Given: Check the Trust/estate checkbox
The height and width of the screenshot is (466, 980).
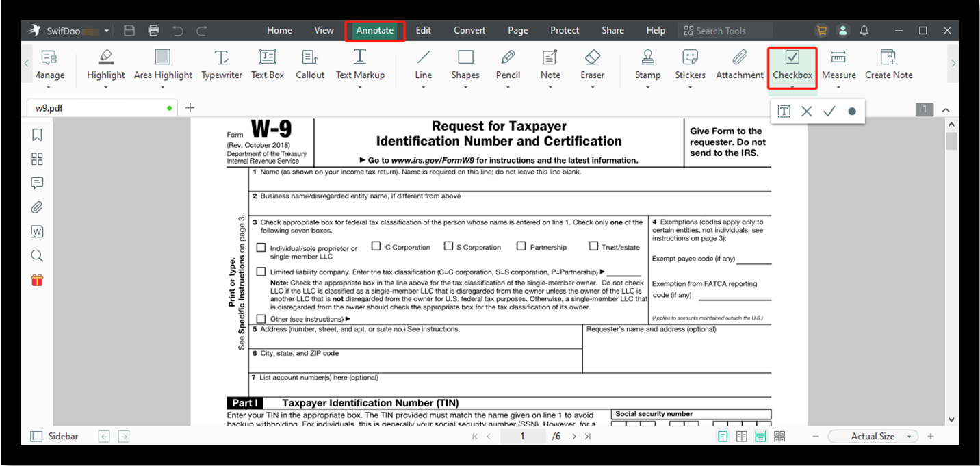Looking at the screenshot, I should coord(593,246).
